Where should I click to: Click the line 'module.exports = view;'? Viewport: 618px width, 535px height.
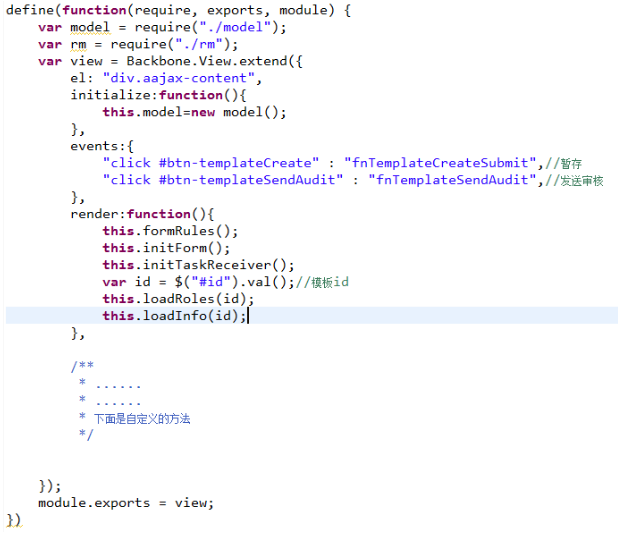126,503
